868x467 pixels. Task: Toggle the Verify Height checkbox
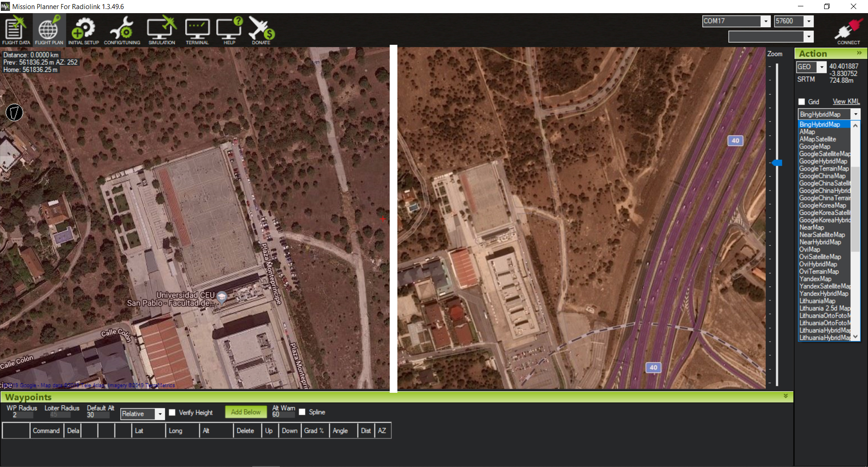click(x=172, y=413)
